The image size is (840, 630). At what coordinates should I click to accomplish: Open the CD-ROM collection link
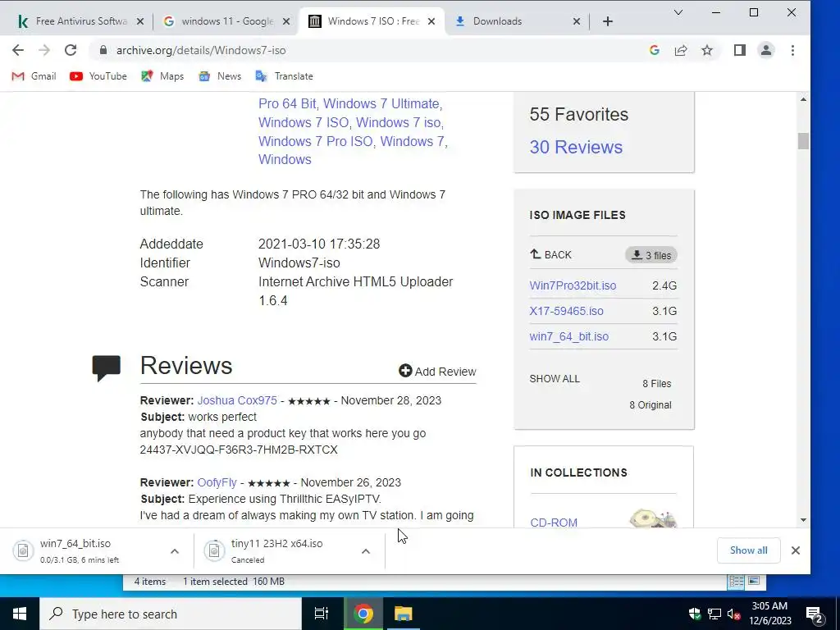click(554, 523)
